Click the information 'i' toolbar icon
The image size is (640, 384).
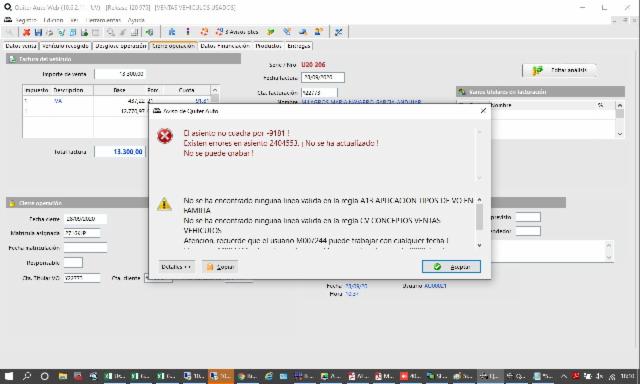[x=188, y=32]
